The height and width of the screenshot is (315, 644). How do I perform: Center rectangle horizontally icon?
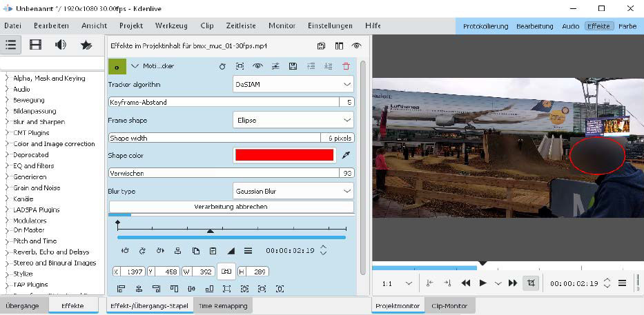coord(139,289)
